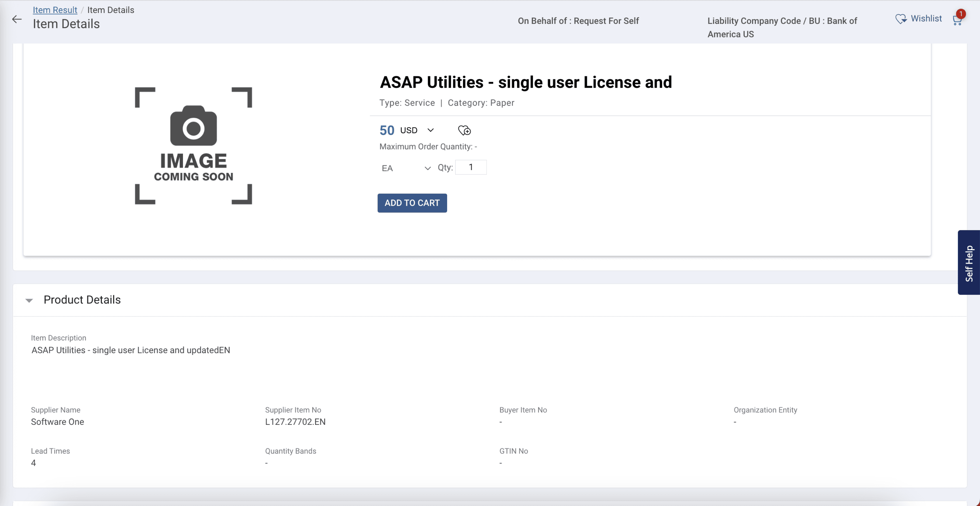The height and width of the screenshot is (506, 980).
Task: Open the EA unit of measure dropdown
Action: click(405, 168)
